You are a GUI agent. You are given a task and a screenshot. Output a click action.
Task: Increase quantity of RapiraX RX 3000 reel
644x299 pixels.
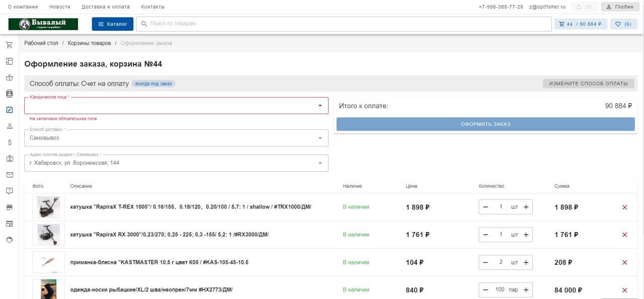(x=526, y=235)
